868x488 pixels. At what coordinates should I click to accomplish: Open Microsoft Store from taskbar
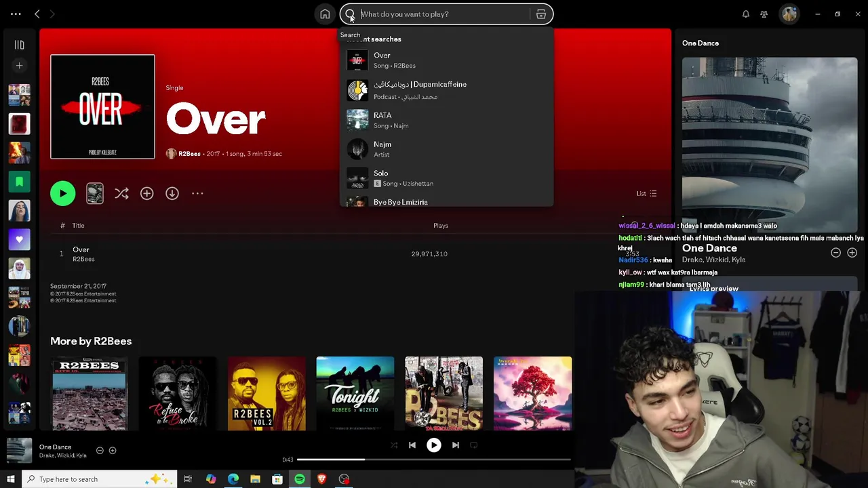point(277,479)
